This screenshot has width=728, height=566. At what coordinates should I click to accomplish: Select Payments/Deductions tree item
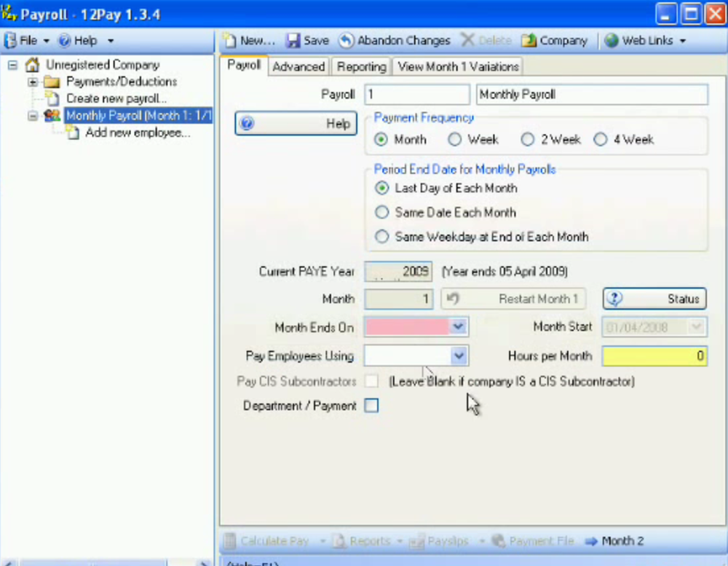122,82
